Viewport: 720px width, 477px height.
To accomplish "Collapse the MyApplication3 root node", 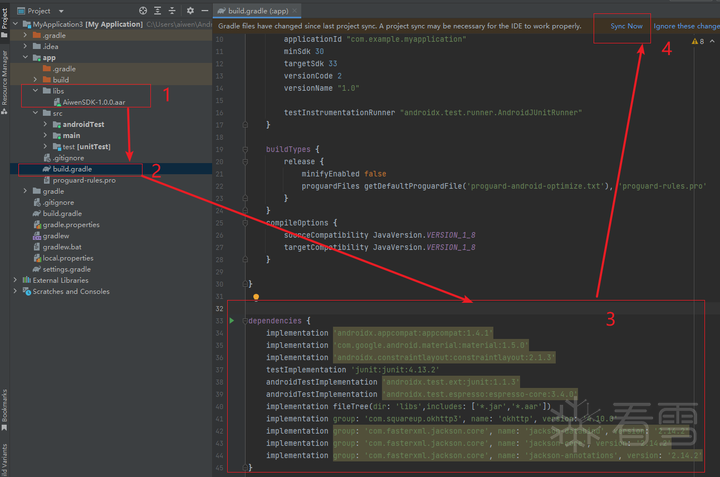I will (x=16, y=24).
